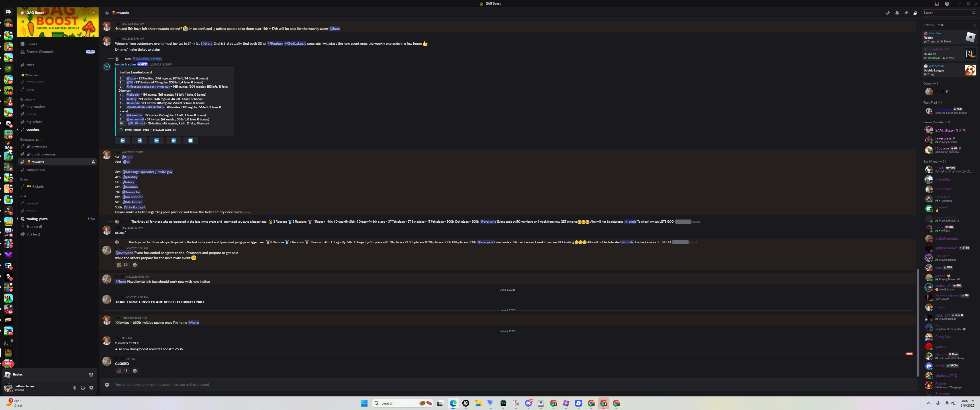The image size is (980, 410).
Task: Open File Explorer from taskbar
Action: (478, 403)
